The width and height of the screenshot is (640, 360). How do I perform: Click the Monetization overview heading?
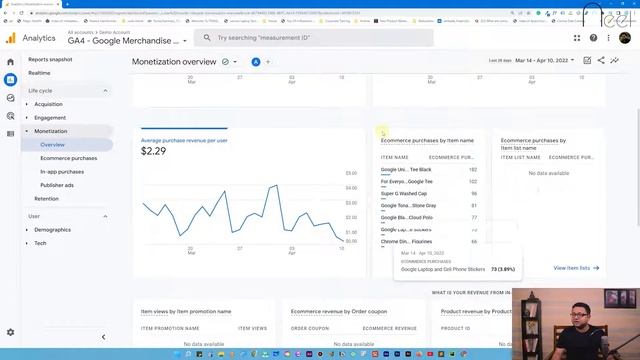[174, 62]
